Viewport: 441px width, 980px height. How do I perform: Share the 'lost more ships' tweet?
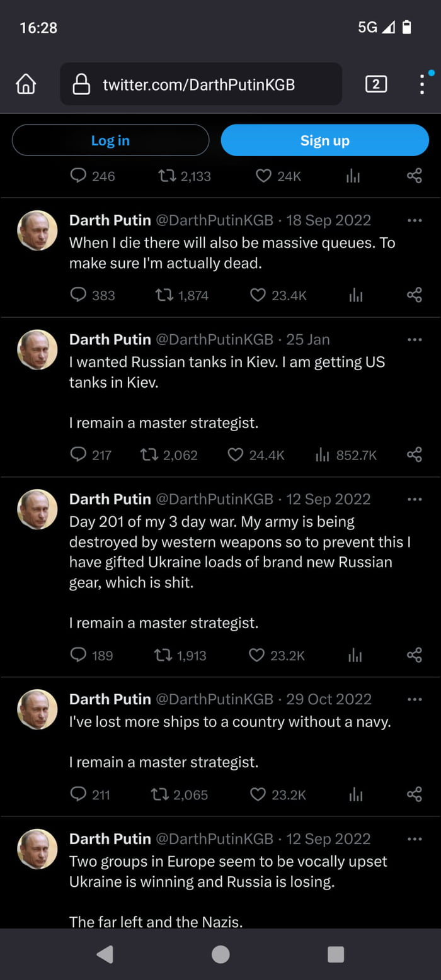tap(414, 794)
